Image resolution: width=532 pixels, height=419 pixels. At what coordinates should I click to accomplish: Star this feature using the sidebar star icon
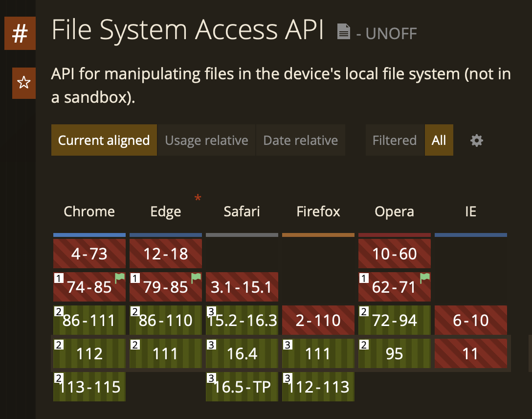click(x=23, y=83)
